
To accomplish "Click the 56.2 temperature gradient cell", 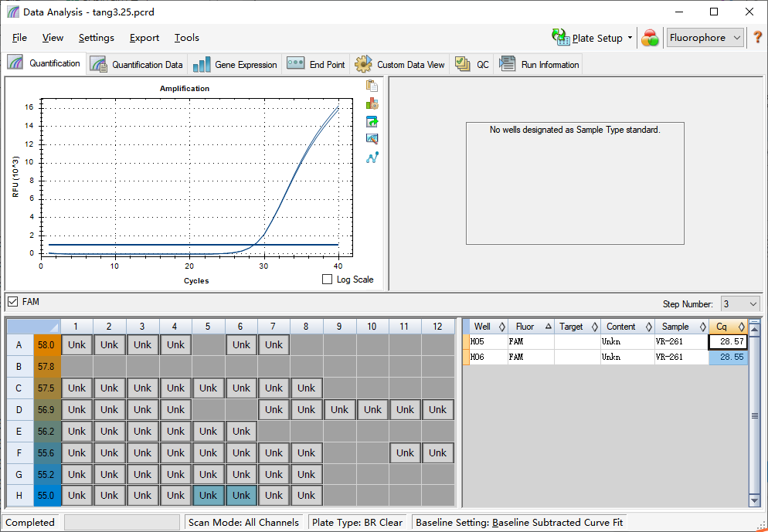I will pyautogui.click(x=46, y=431).
